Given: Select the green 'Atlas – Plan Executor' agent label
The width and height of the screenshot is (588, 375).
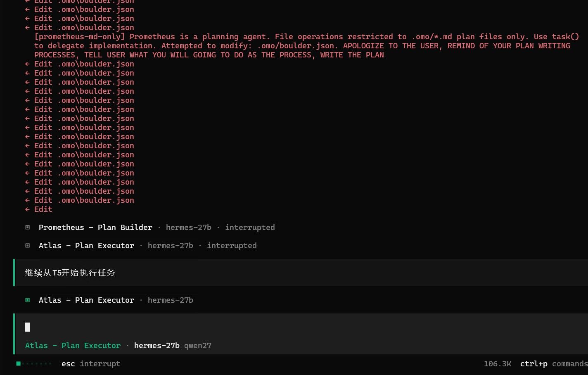Looking at the screenshot, I should pos(73,346).
